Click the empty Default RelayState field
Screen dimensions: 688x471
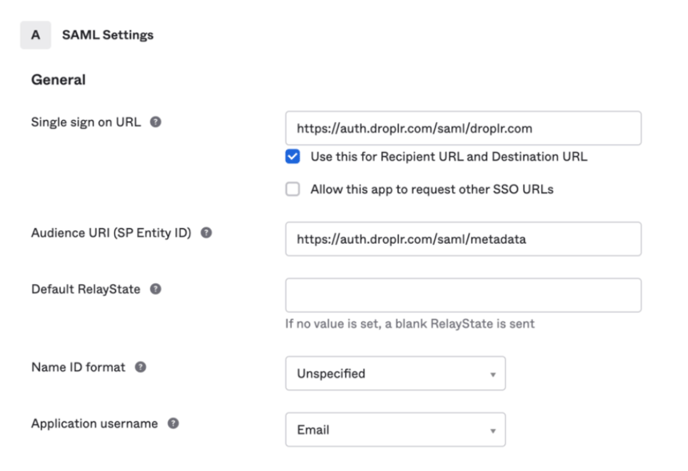(x=463, y=295)
